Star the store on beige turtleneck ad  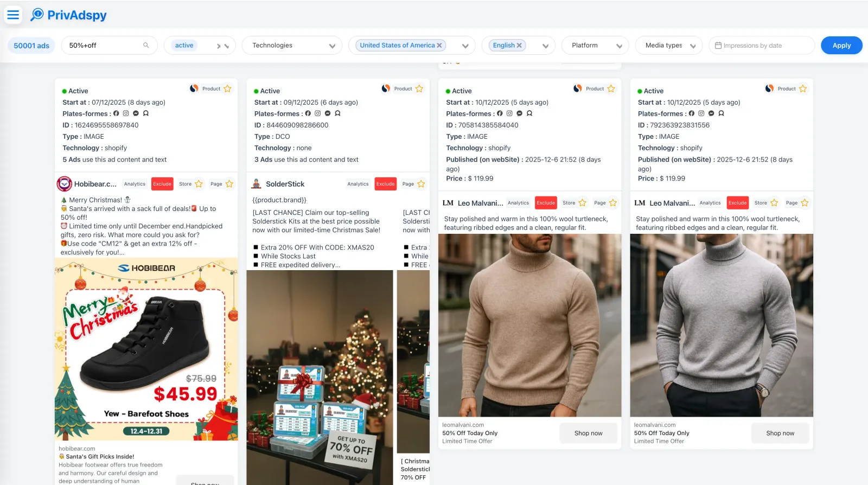(583, 203)
